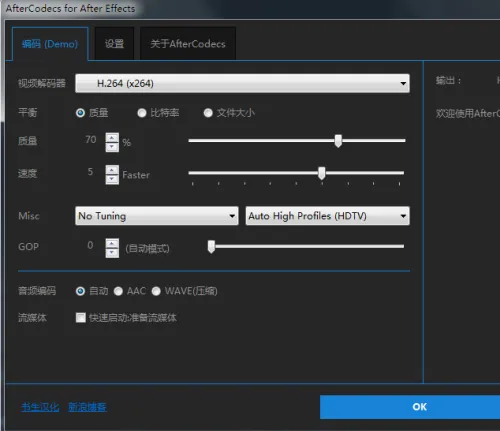This screenshot has height=431, width=500.
Task: Select AAC audio encoding radio button
Action: click(x=118, y=291)
